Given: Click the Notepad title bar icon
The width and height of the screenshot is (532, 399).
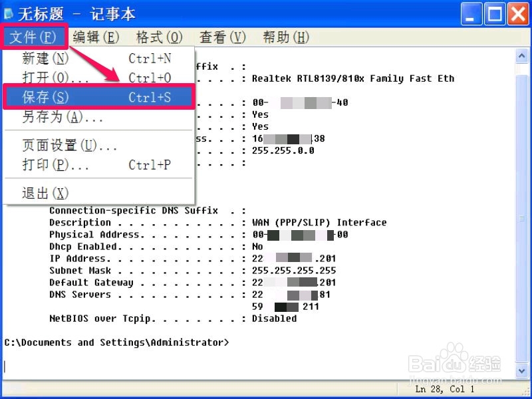Looking at the screenshot, I should 9,14.
